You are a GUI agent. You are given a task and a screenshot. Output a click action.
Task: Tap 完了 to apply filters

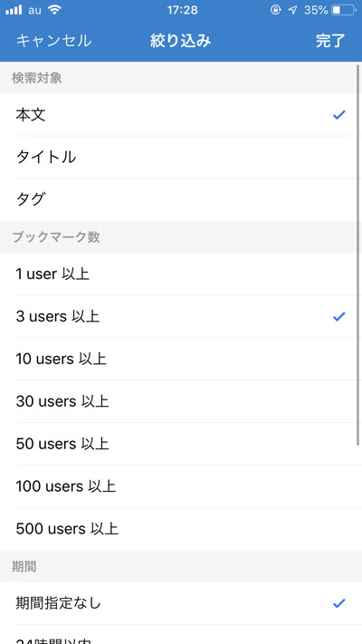pyautogui.click(x=330, y=41)
